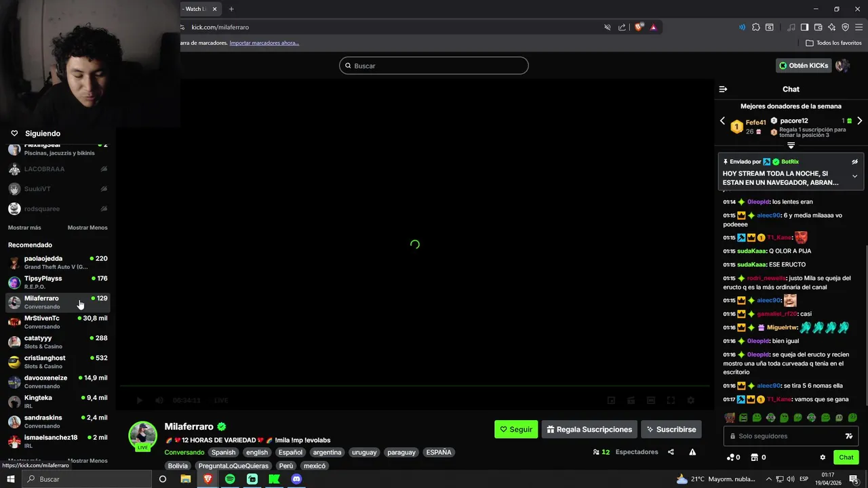The width and height of the screenshot is (868, 488).
Task: Open a new browser tab
Action: [x=231, y=9]
